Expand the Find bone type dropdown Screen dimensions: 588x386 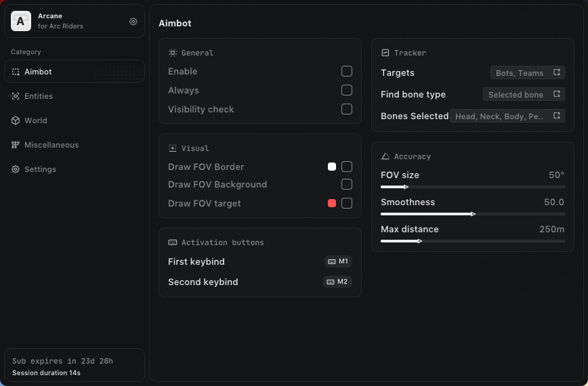click(524, 94)
